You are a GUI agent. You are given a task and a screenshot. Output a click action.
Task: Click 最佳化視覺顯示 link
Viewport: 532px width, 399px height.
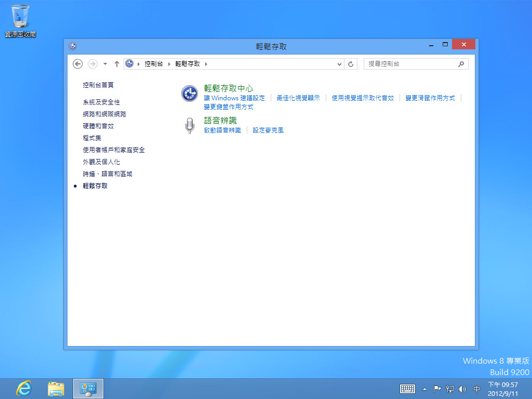point(298,98)
